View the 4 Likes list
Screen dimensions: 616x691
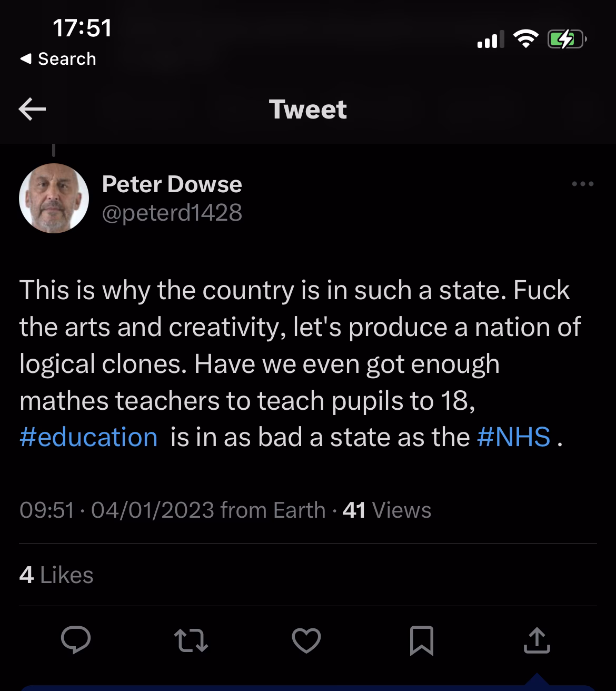[56, 575]
